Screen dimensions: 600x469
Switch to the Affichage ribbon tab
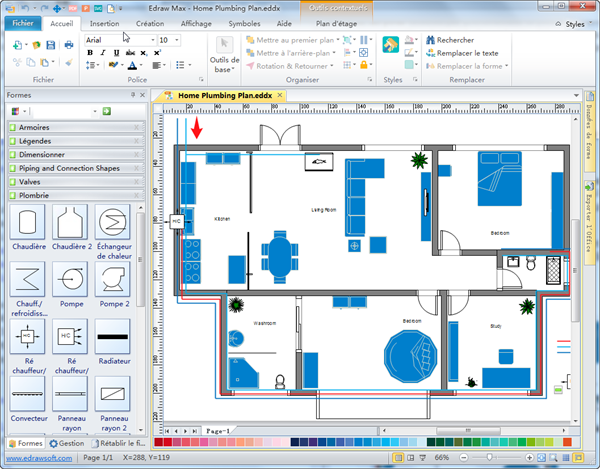(x=196, y=24)
